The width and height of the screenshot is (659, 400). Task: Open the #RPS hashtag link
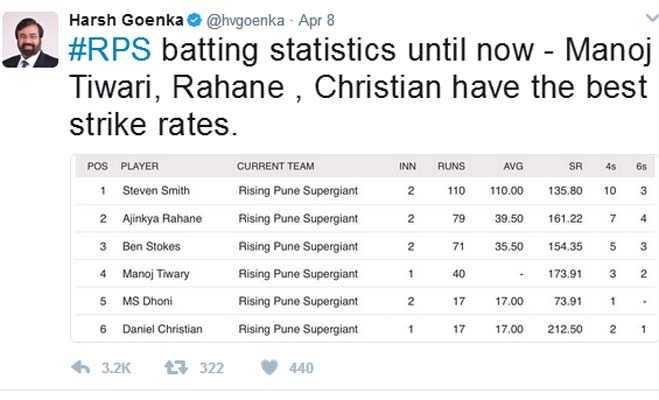tap(112, 52)
